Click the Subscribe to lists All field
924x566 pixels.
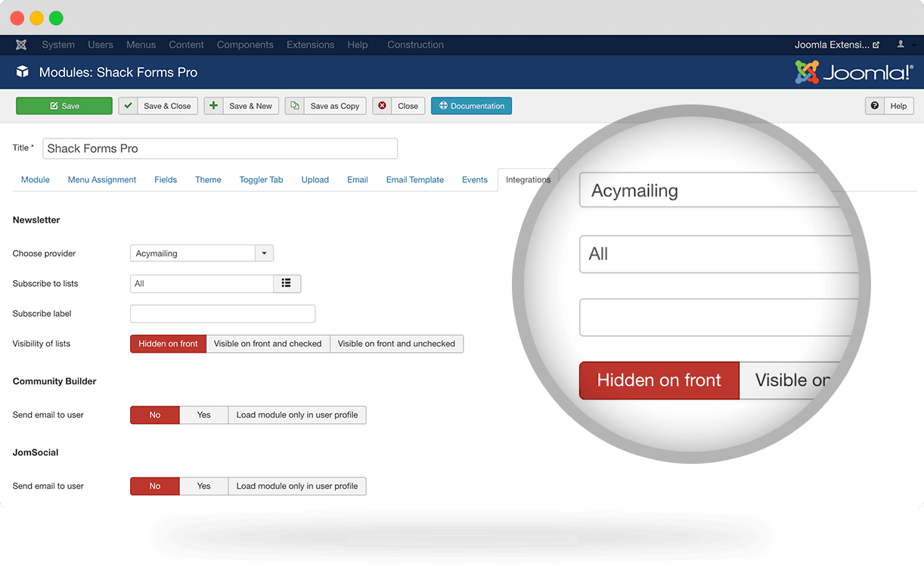pos(202,283)
